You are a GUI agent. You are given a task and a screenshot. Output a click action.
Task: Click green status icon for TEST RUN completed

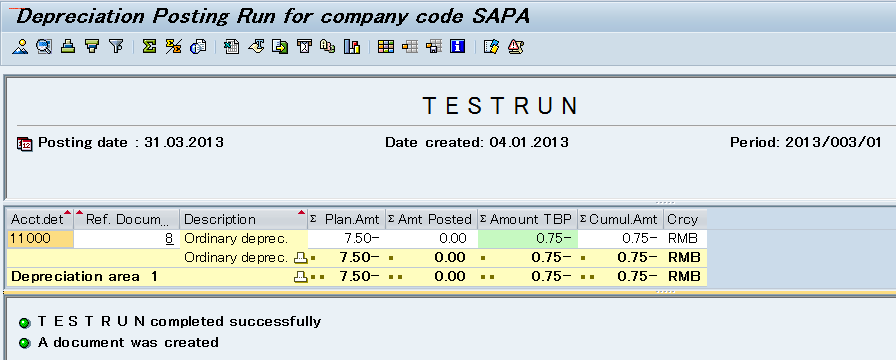tap(25, 323)
